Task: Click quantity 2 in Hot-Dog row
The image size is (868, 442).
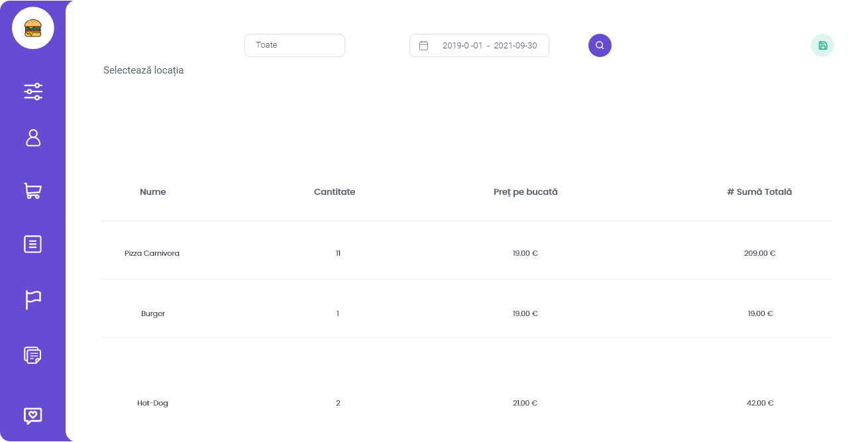Action: [338, 403]
